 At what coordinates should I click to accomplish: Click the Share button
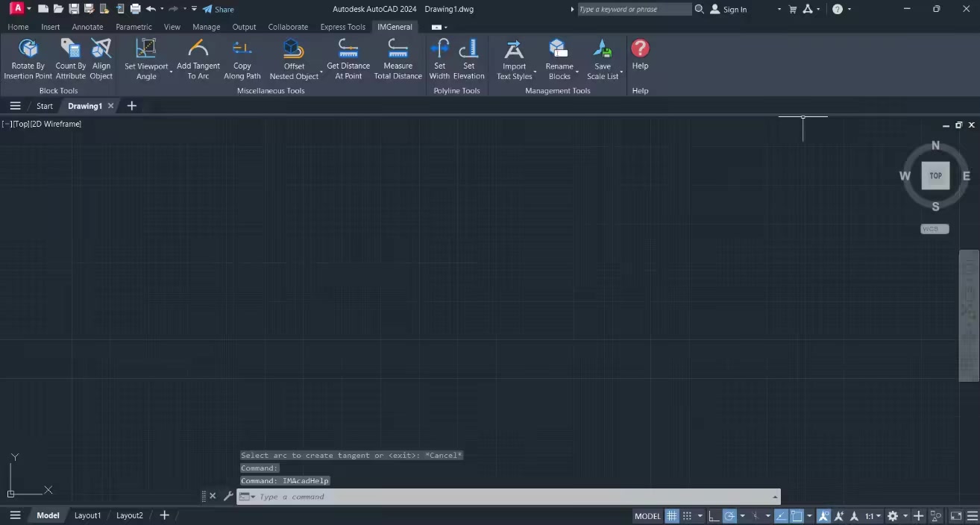pyautogui.click(x=219, y=10)
